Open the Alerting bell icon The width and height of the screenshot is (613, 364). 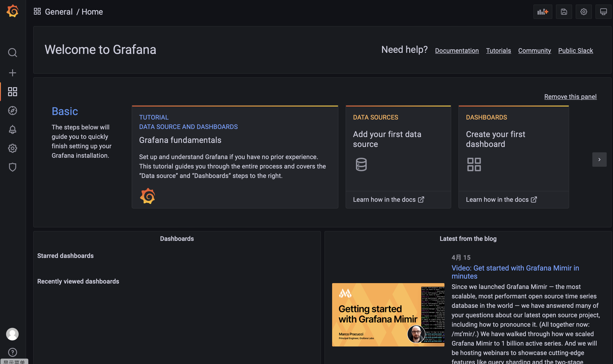13,129
